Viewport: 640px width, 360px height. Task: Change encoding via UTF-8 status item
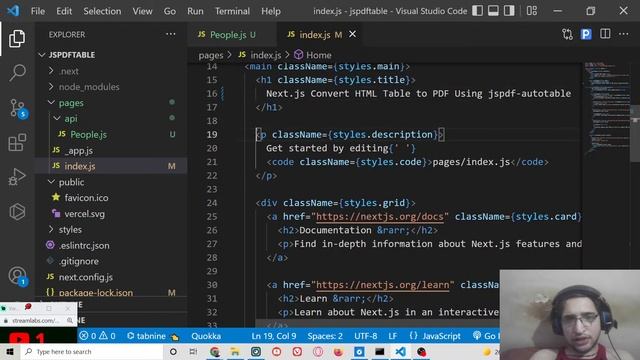365,336
